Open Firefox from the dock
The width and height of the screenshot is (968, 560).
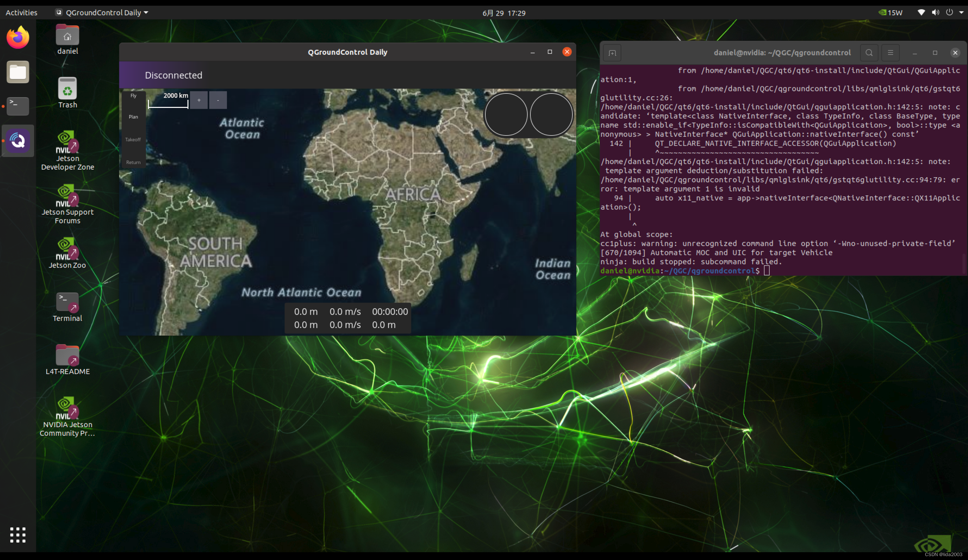click(x=18, y=37)
